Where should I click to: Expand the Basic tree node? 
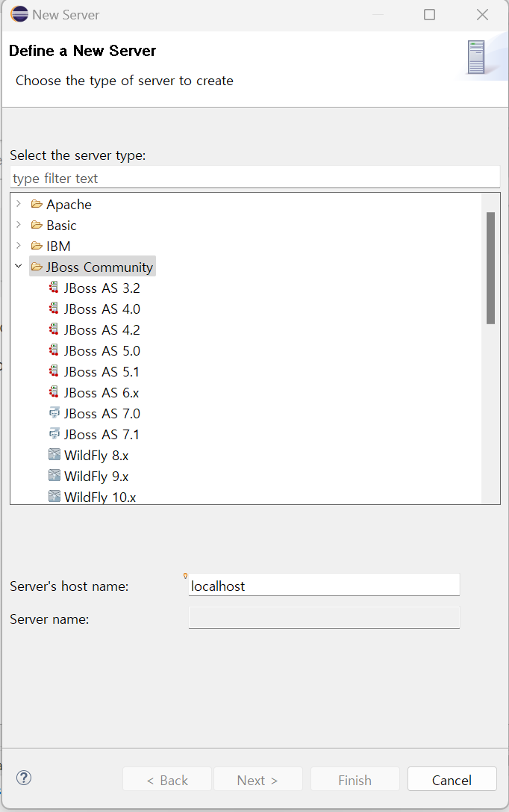(19, 225)
